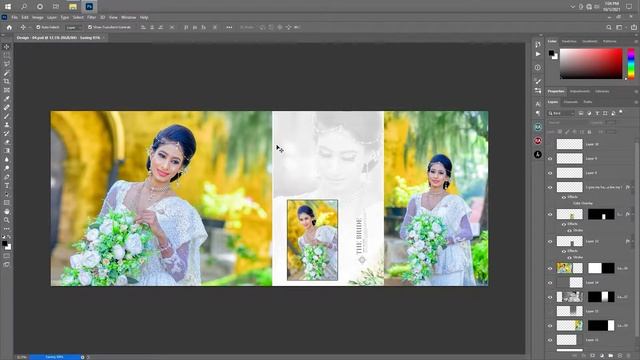
Task: Select the Move tool in the toolbox
Action: 7,47
